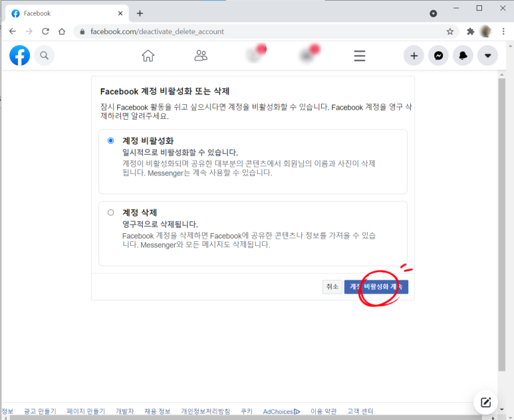Open the notifications bell icon

(463, 56)
